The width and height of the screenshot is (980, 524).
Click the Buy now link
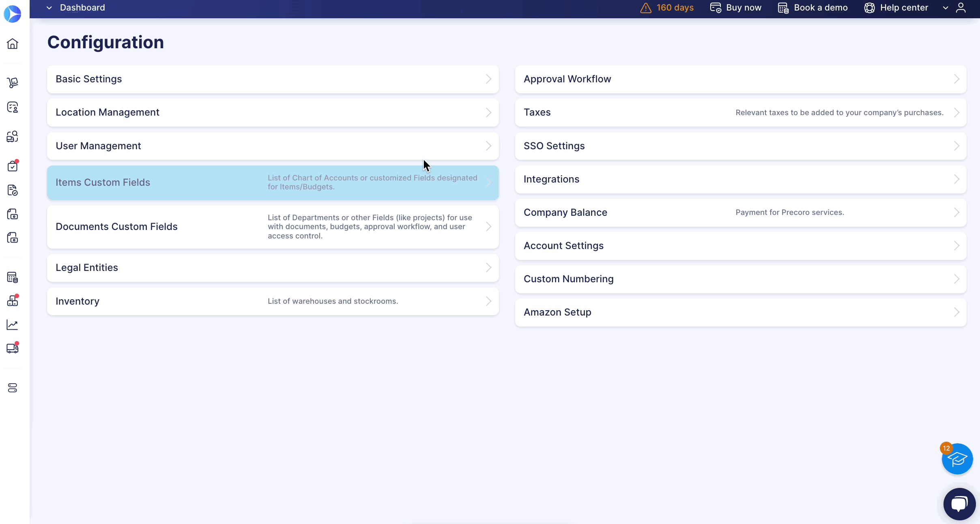click(x=744, y=8)
